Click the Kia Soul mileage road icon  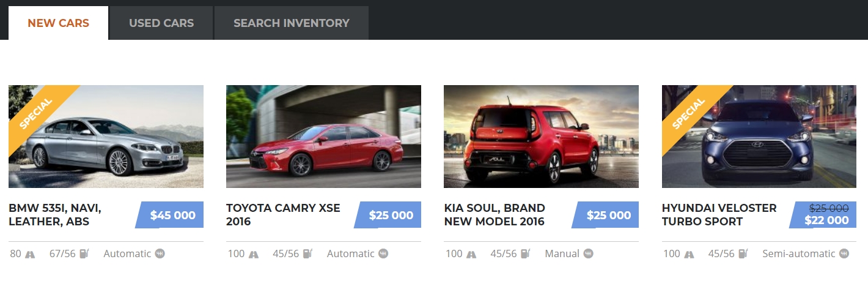click(x=471, y=254)
